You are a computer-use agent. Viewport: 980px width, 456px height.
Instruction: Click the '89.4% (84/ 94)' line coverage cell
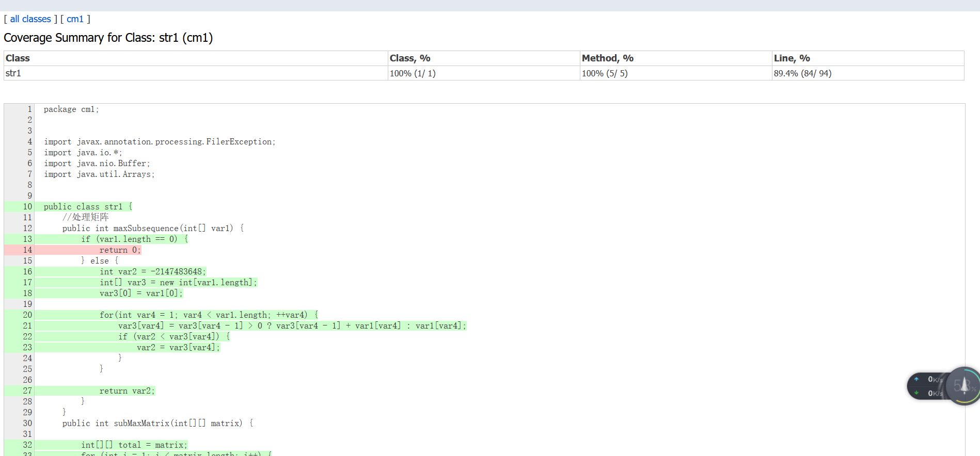tap(868, 73)
